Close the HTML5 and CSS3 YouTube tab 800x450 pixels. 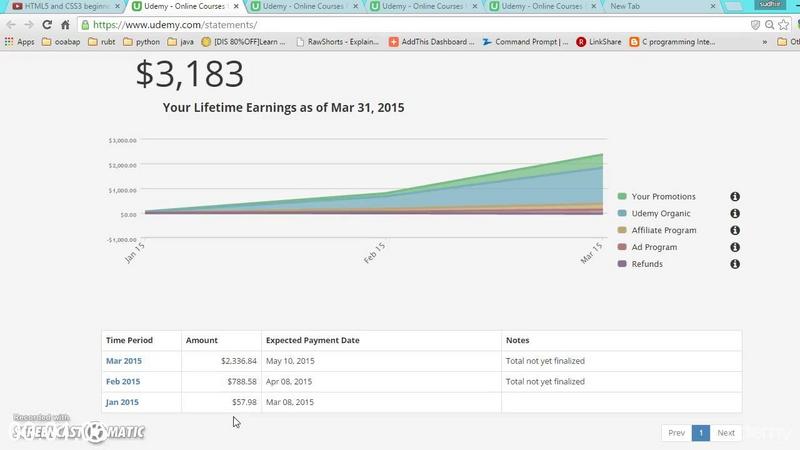pyautogui.click(x=117, y=6)
